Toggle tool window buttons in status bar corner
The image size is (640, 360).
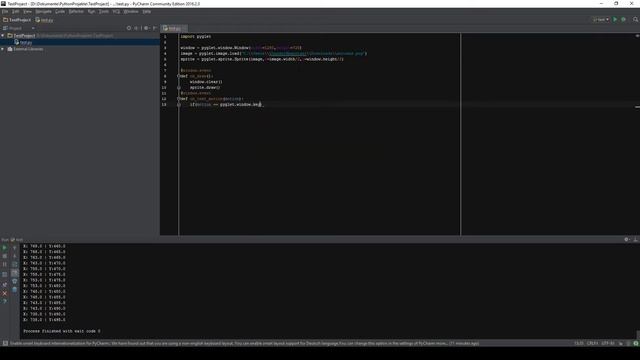point(5,343)
